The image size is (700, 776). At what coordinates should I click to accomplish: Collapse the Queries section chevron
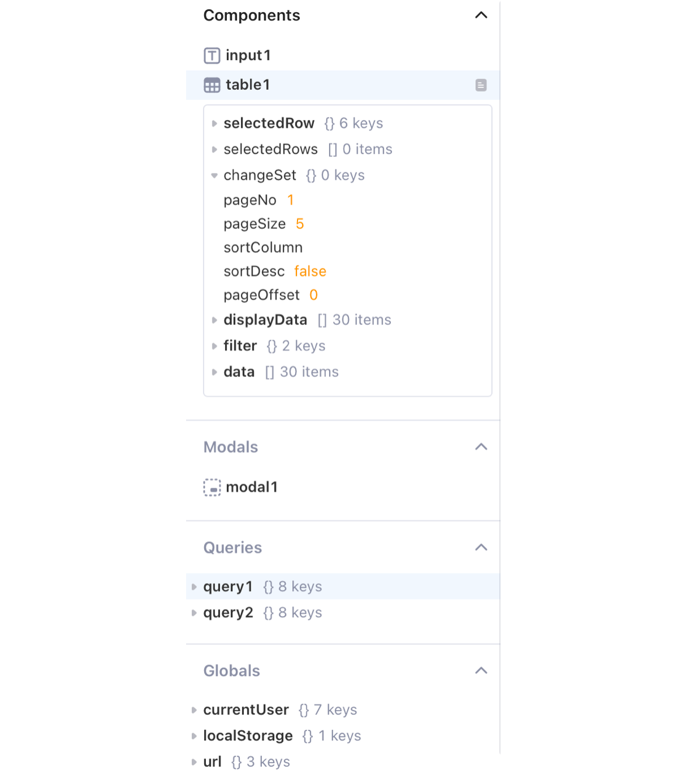(x=481, y=547)
